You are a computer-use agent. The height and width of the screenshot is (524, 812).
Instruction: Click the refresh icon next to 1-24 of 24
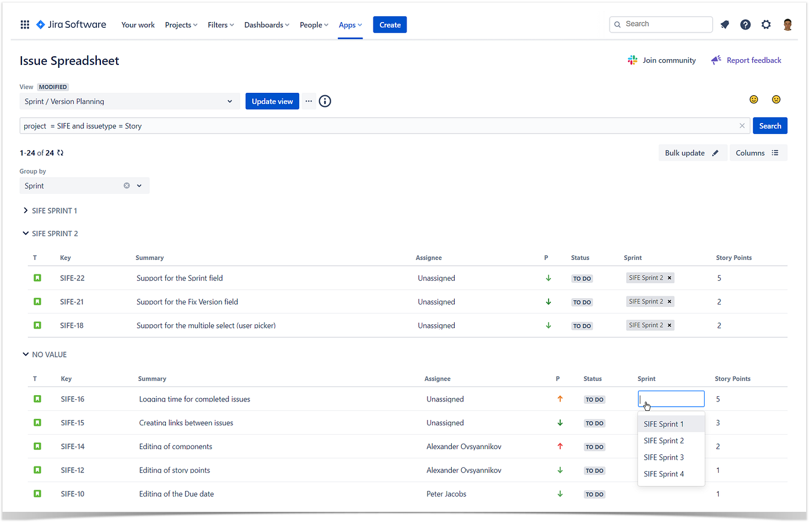(60, 153)
